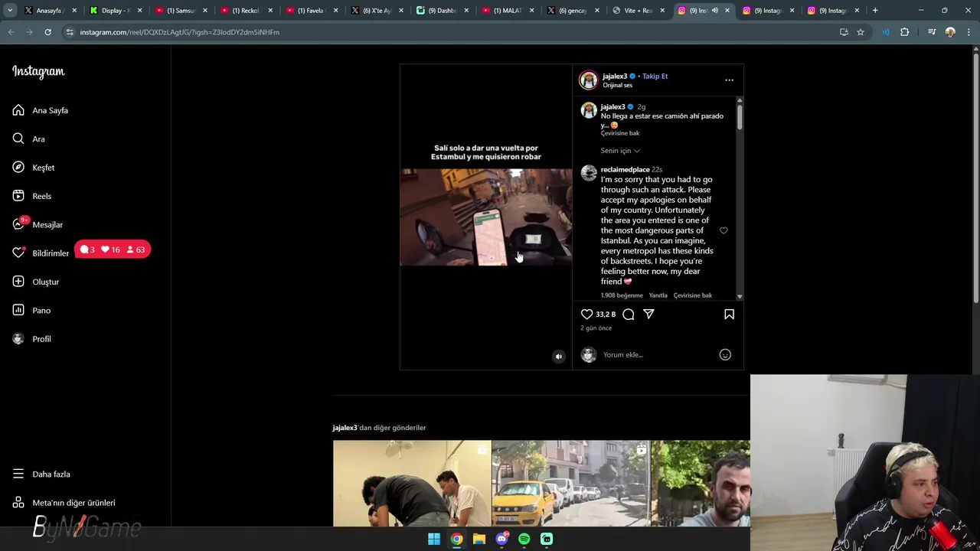
Task: Open Spotify from the taskbar
Action: pos(524,539)
